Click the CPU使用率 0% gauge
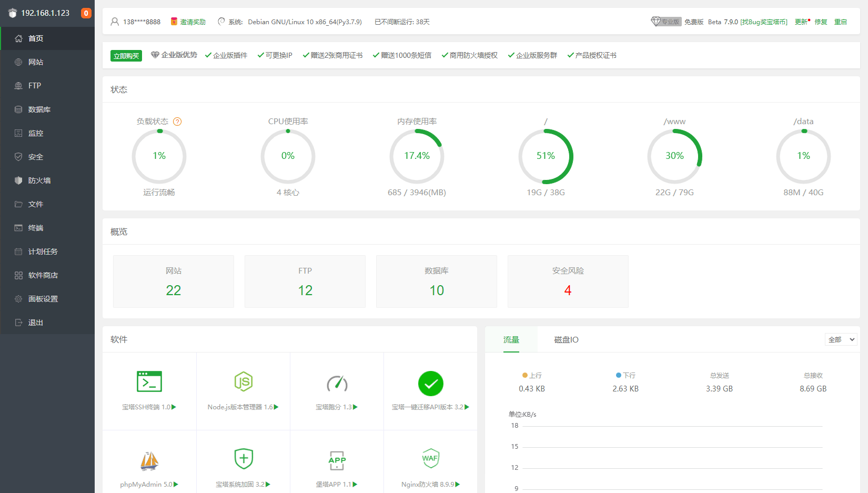Image resolution: width=868 pixels, height=493 pixels. pyautogui.click(x=288, y=156)
